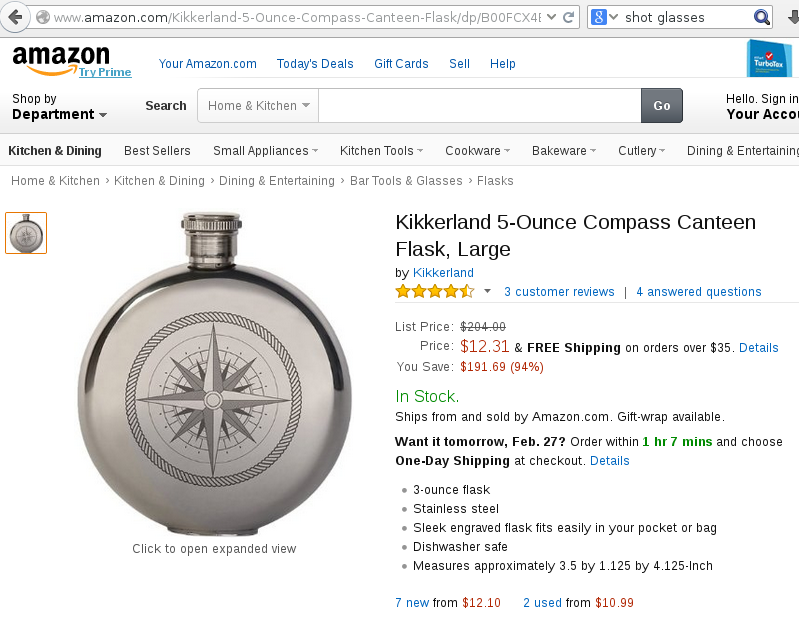Click the browser back arrow button
This screenshot has height=625, width=799.
[14, 17]
